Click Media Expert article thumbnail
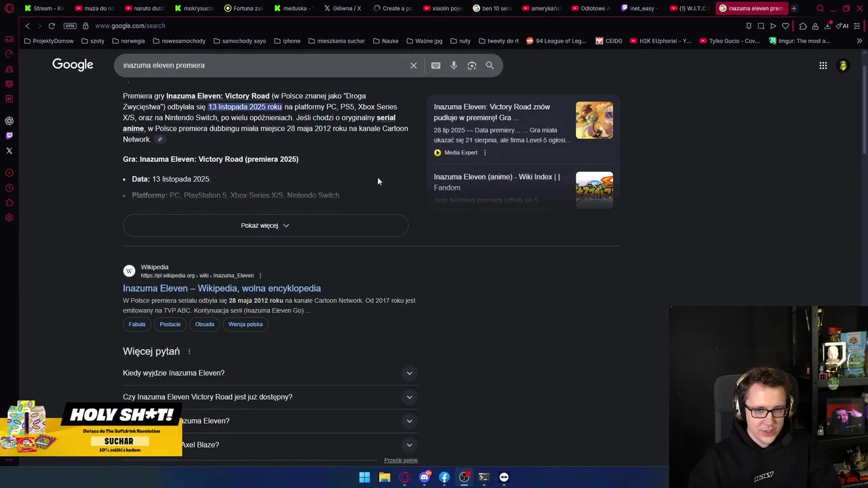 (594, 120)
